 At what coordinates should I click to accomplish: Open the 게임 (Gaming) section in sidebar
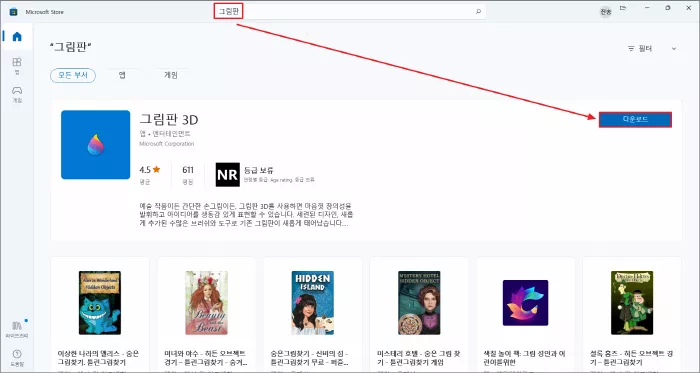coord(17,95)
